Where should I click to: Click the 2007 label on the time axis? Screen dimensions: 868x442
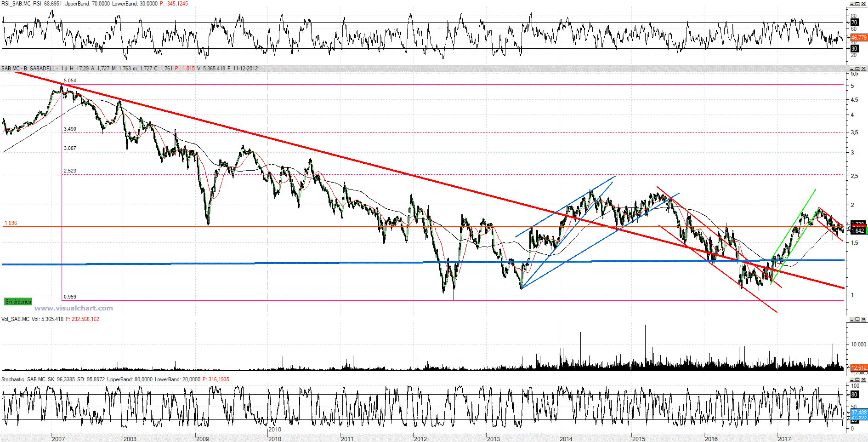click(x=58, y=439)
